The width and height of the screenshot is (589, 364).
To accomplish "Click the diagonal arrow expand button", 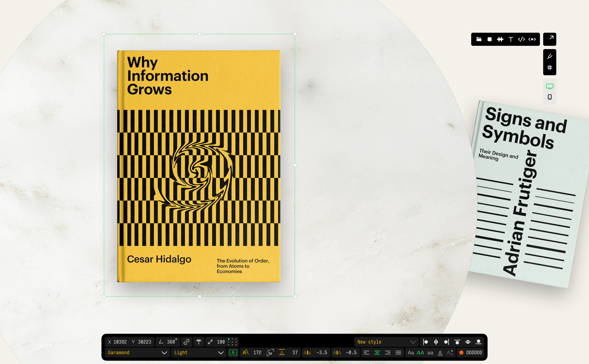I will [550, 39].
